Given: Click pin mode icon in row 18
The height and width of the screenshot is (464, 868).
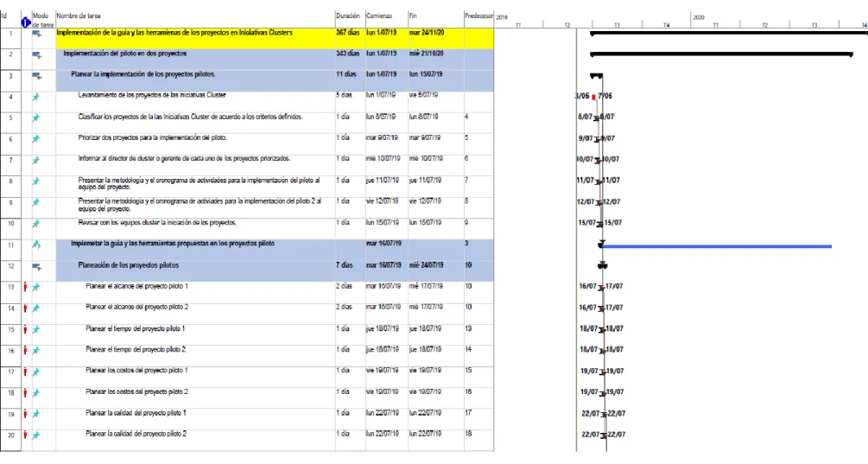Looking at the screenshot, I should click(x=36, y=392).
